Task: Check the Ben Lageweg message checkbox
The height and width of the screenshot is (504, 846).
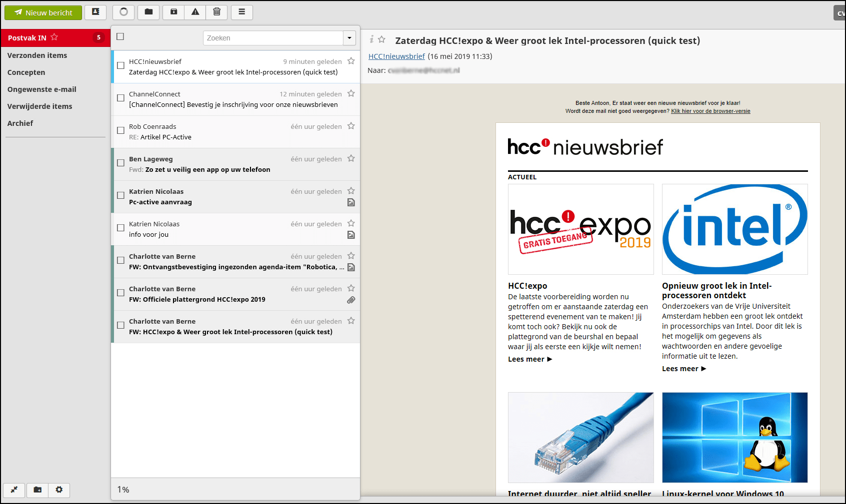Action: coord(120,163)
